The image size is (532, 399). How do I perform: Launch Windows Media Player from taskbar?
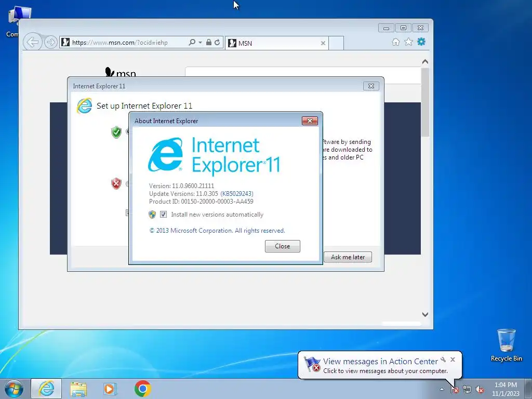point(110,389)
